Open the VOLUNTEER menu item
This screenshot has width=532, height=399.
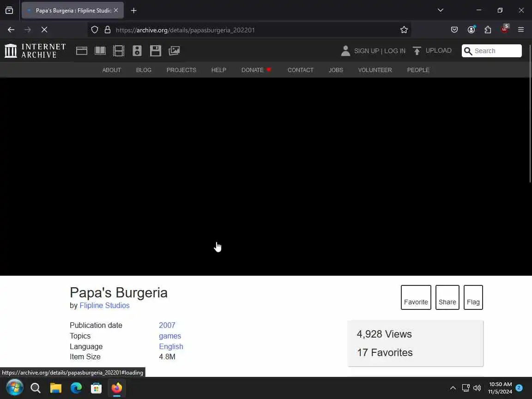point(375,70)
